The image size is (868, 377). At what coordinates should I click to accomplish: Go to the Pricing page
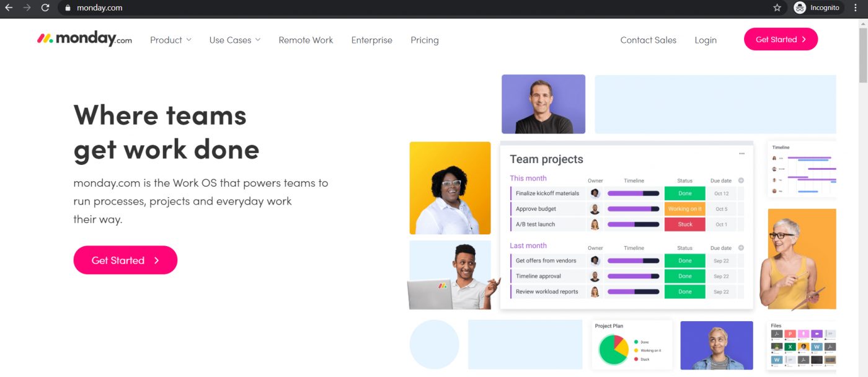click(x=425, y=40)
